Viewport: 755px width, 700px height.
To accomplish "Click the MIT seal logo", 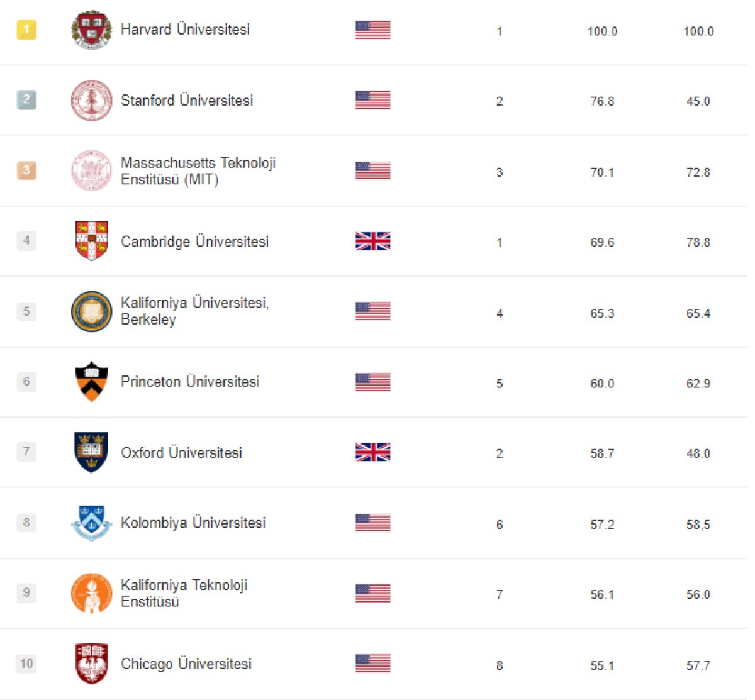I will 91,170.
